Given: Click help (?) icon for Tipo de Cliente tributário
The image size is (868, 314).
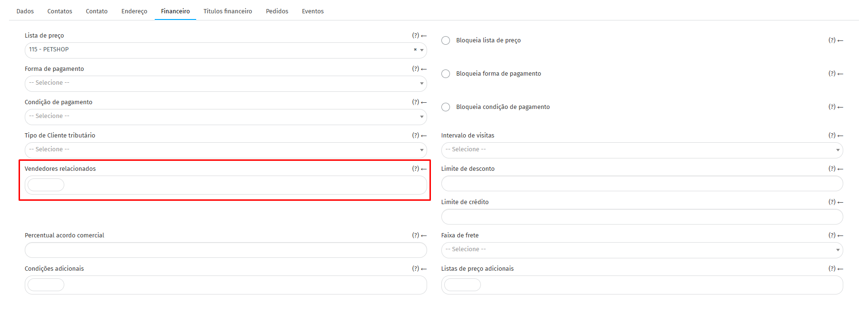Looking at the screenshot, I should tap(416, 136).
